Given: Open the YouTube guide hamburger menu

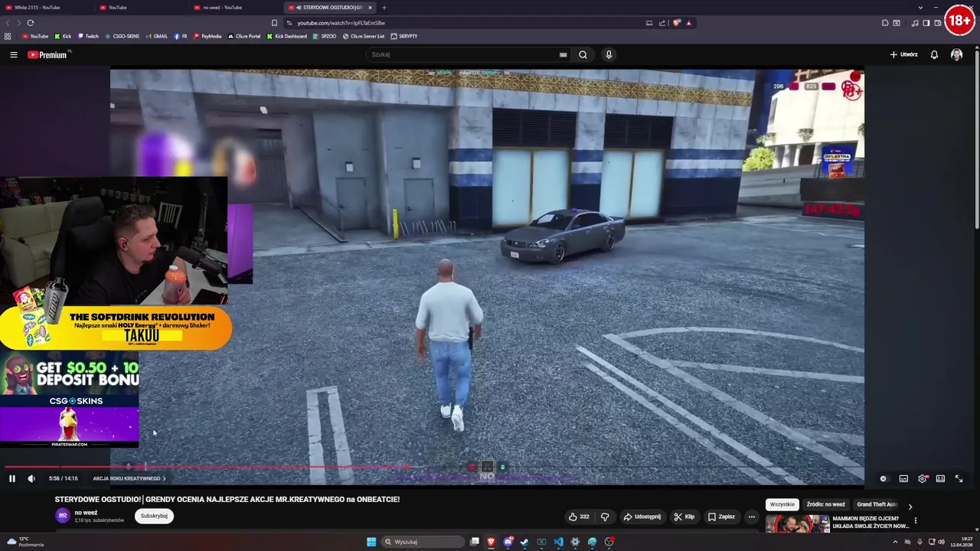Looking at the screenshot, I should (14, 54).
